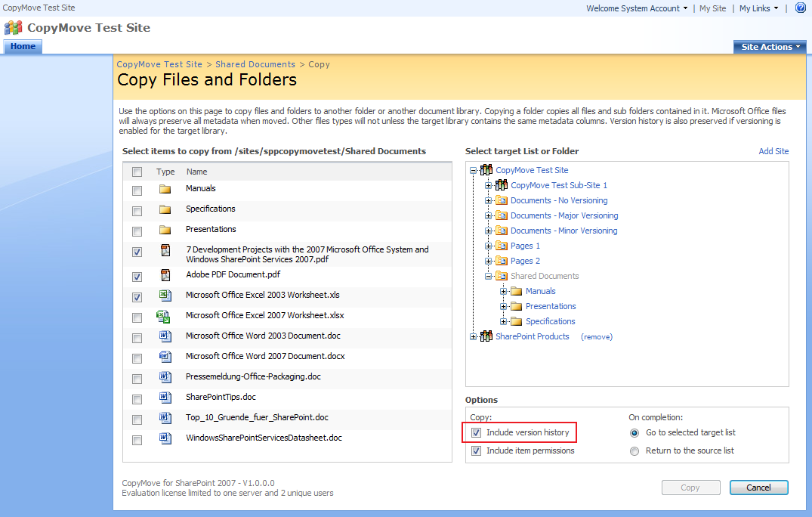Click library icon of Documents - No Versioning
This screenshot has width=812, height=517.
[x=502, y=200]
